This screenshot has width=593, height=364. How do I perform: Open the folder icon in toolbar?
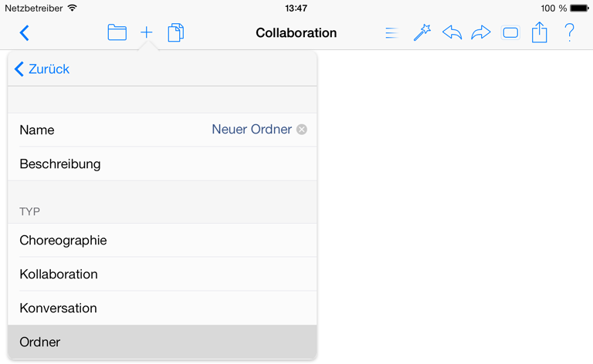tap(117, 32)
